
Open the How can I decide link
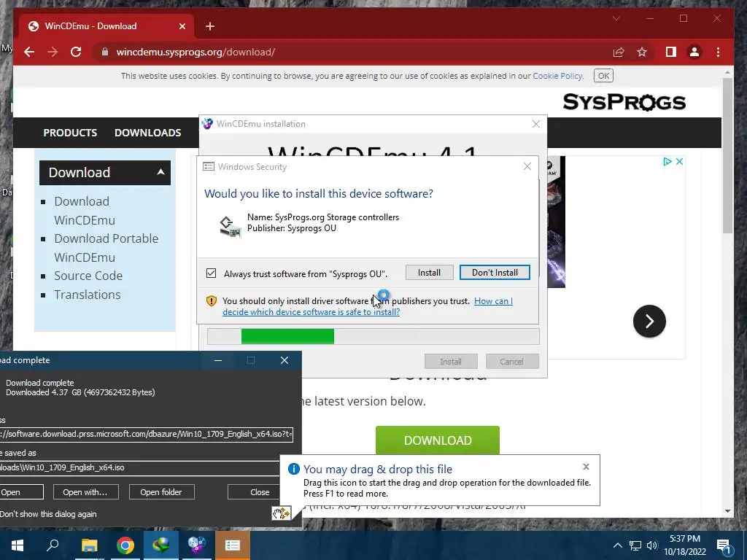[368, 307]
